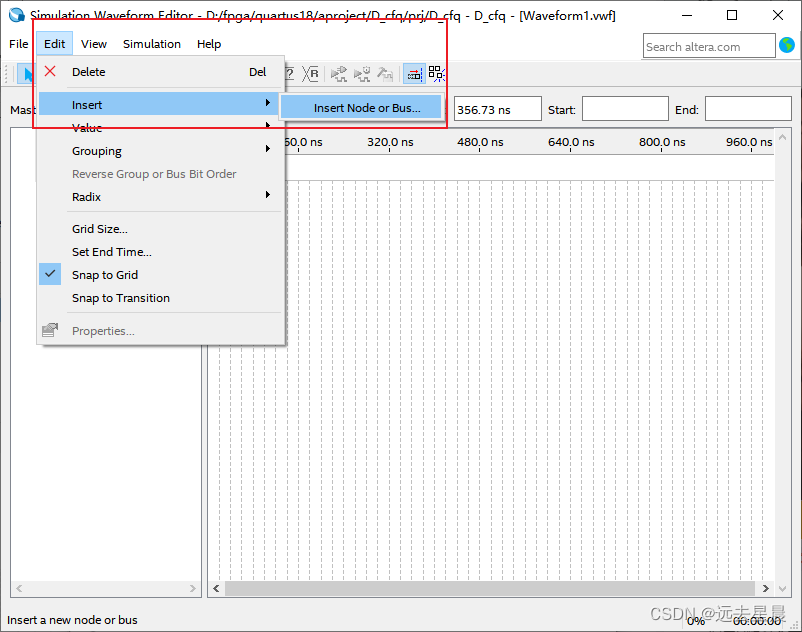Viewport: 802px width, 632px height.
Task: Select the arrow Selection tool in toolbar
Action: (x=26, y=74)
